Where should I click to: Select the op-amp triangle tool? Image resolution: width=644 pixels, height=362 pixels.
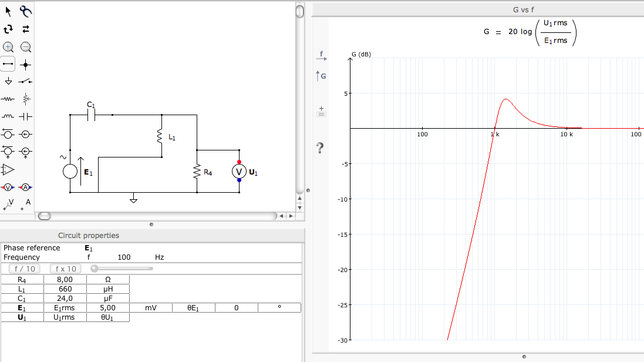[8, 169]
